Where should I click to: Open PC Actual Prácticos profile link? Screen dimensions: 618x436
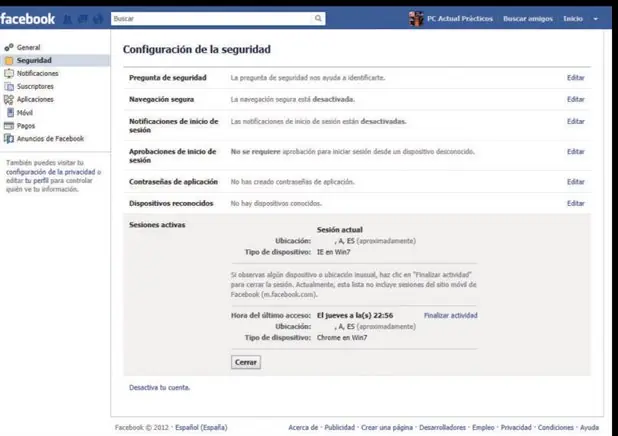click(x=460, y=19)
